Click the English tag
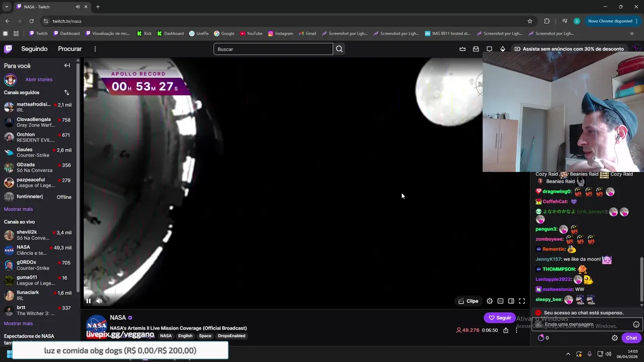 (x=185, y=336)
